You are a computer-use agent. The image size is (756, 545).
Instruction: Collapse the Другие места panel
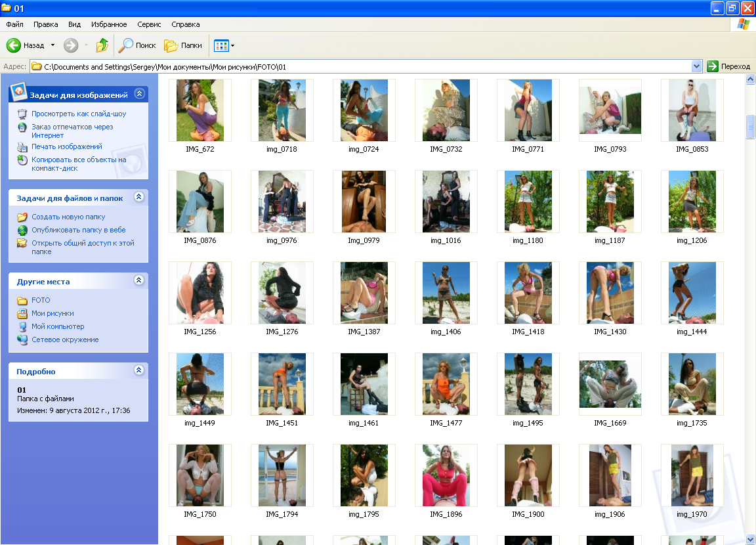point(139,280)
